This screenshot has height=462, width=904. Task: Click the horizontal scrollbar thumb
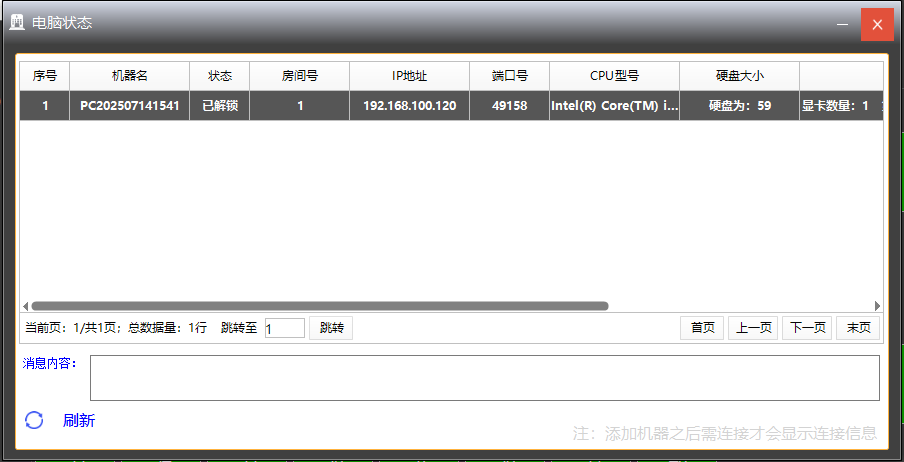point(320,306)
